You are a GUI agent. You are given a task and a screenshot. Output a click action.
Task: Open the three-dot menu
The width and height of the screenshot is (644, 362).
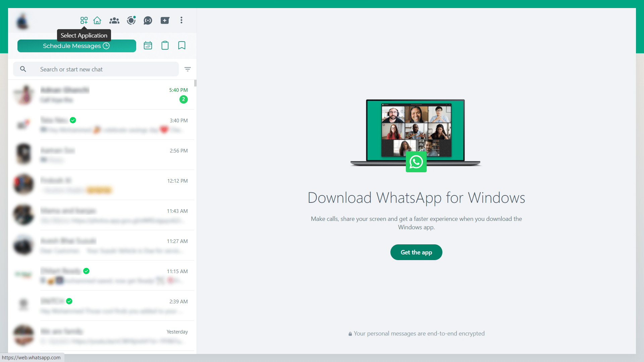click(x=181, y=20)
